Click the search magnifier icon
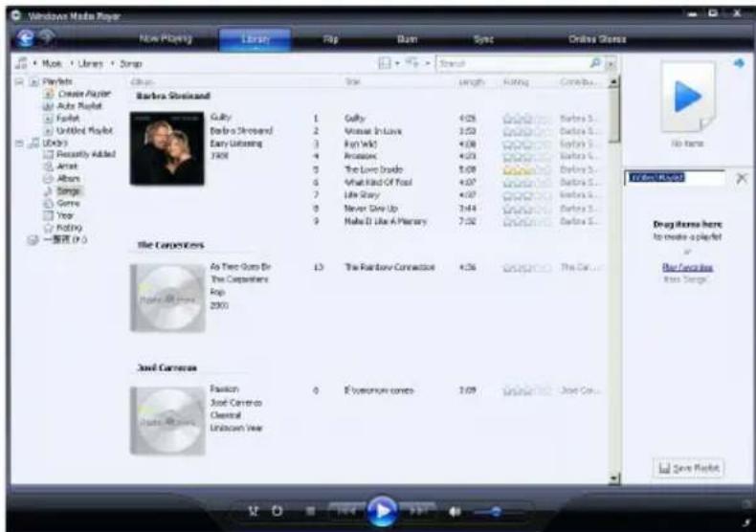 pyautogui.click(x=595, y=63)
